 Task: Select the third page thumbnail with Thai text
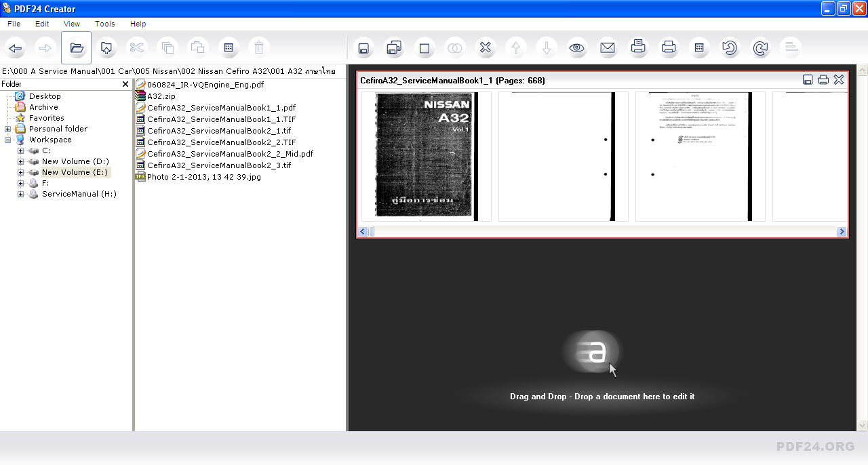(701, 157)
